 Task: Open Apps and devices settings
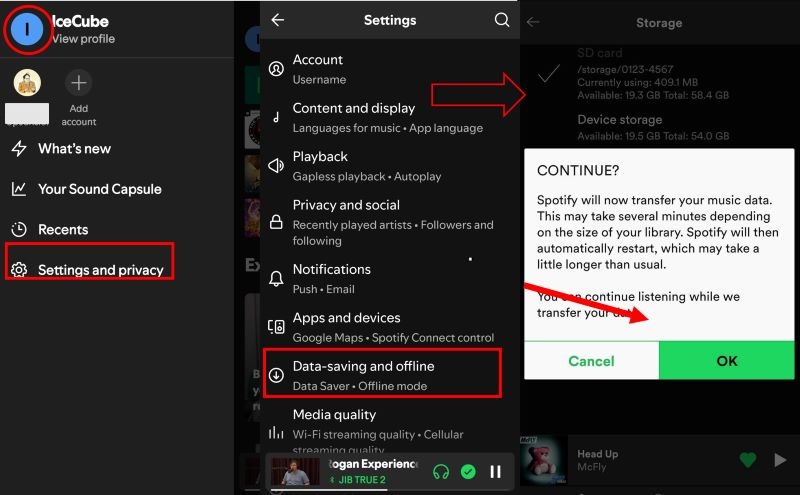(390, 327)
